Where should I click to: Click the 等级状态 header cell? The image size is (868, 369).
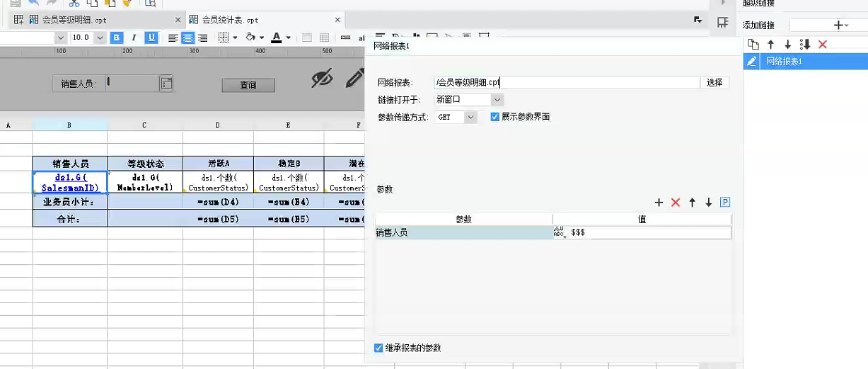[x=145, y=164]
